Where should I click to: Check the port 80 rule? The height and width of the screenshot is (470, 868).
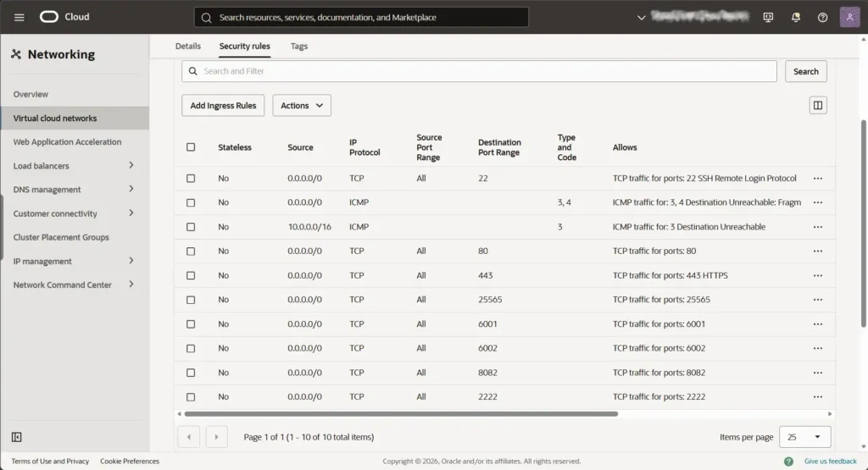[x=191, y=251]
